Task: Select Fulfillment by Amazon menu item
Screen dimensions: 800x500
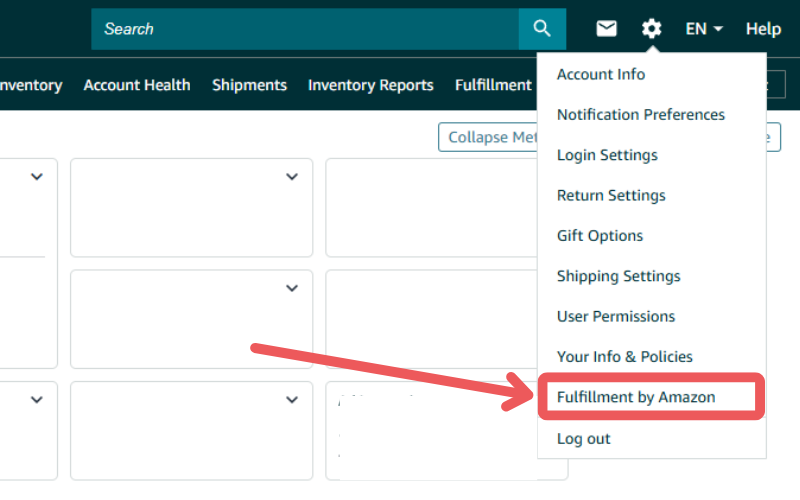Action: click(636, 397)
